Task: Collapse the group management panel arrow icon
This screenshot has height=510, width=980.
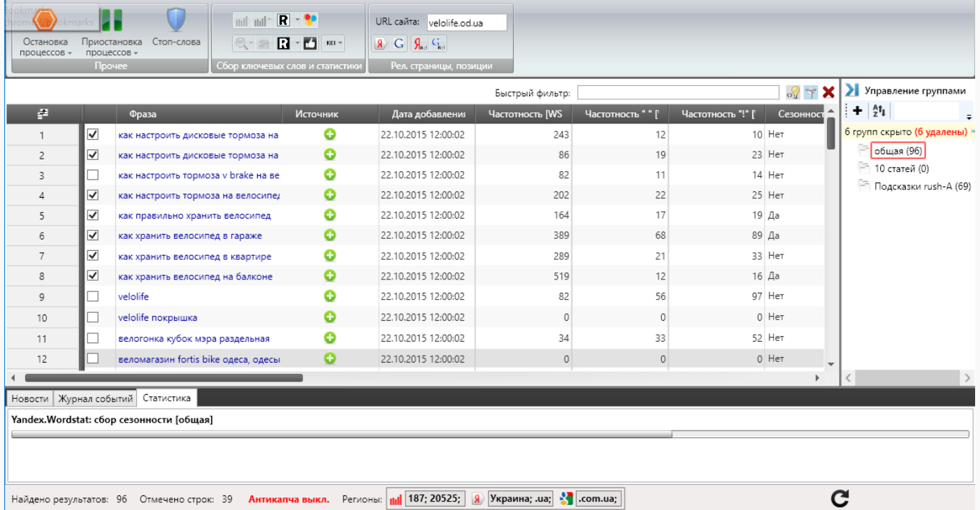Action: click(851, 90)
